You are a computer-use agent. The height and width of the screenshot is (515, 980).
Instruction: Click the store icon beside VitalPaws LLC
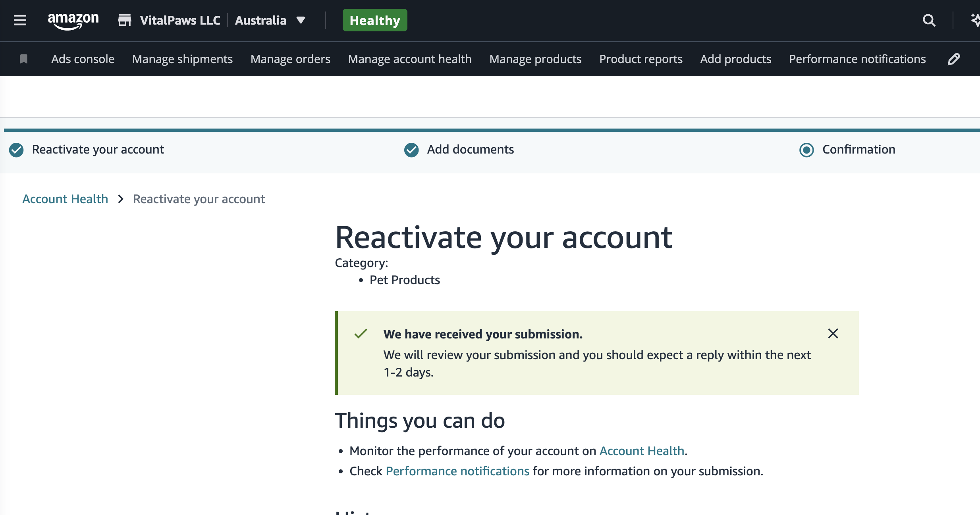pyautogui.click(x=125, y=20)
